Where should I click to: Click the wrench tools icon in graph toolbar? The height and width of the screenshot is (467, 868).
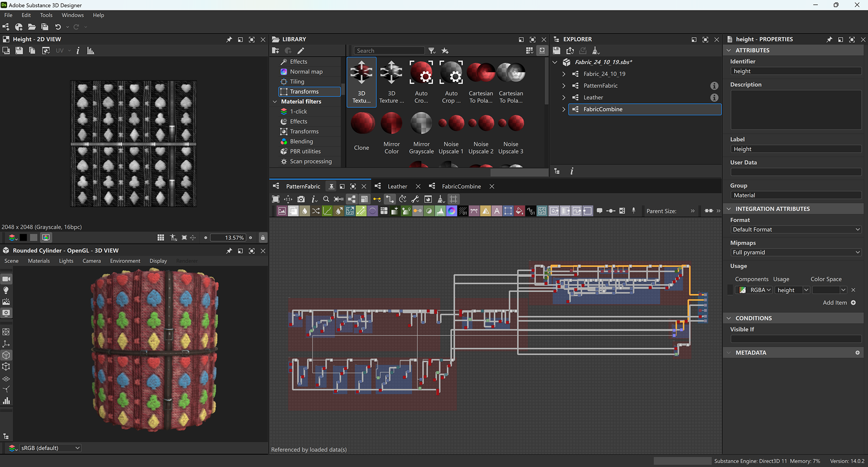coord(415,199)
